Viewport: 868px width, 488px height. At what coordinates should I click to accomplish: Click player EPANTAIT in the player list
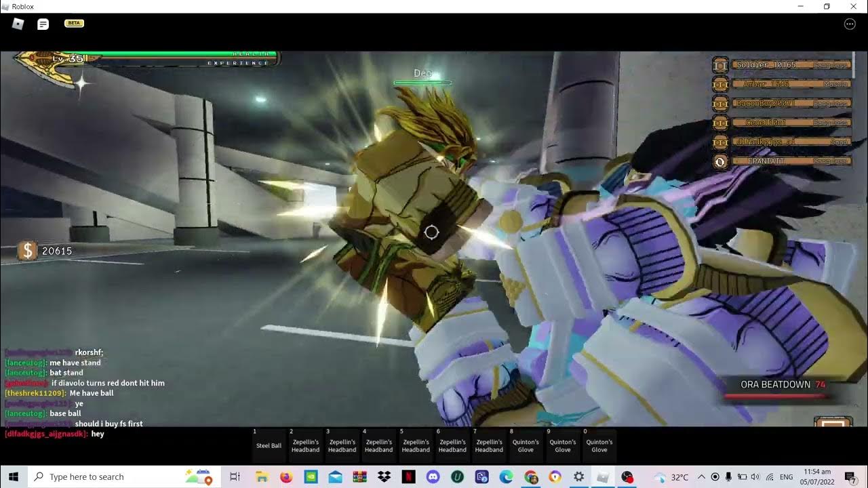click(x=791, y=161)
